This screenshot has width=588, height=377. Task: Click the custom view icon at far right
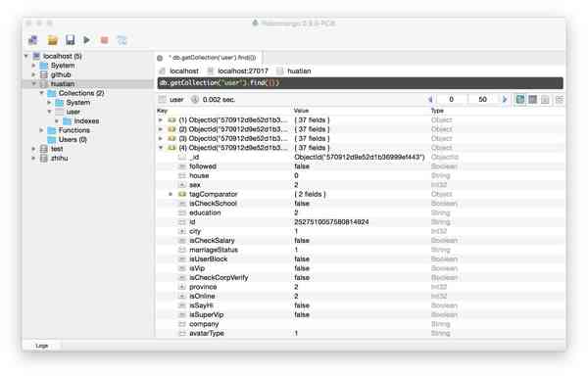559,100
